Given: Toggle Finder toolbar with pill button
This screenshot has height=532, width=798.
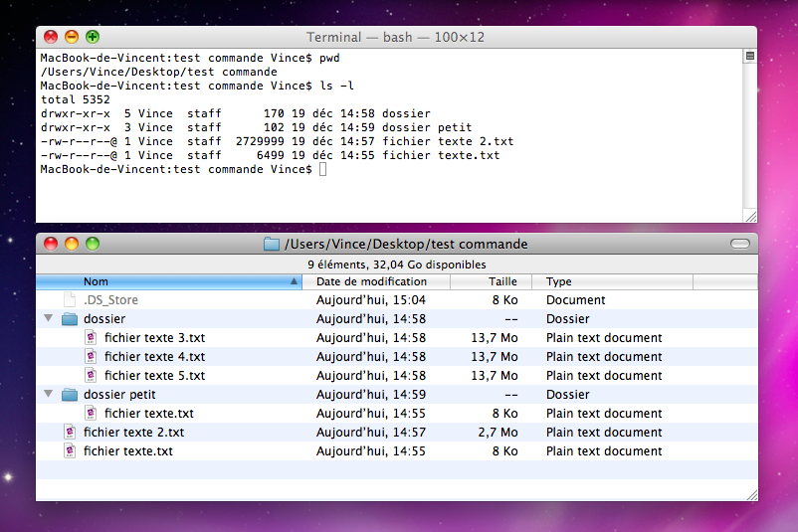Looking at the screenshot, I should pyautogui.click(x=739, y=245).
